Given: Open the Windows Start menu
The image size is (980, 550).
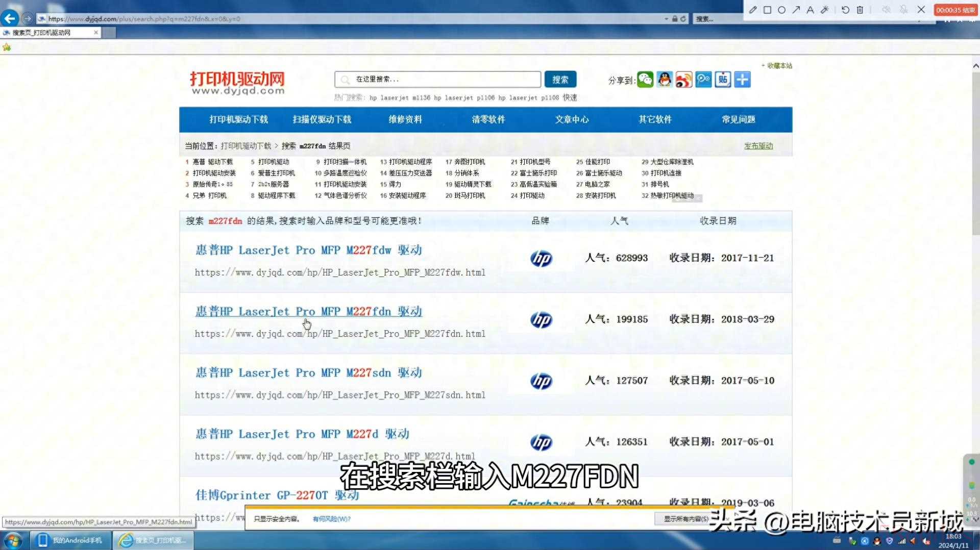Looking at the screenshot, I should pyautogui.click(x=13, y=540).
